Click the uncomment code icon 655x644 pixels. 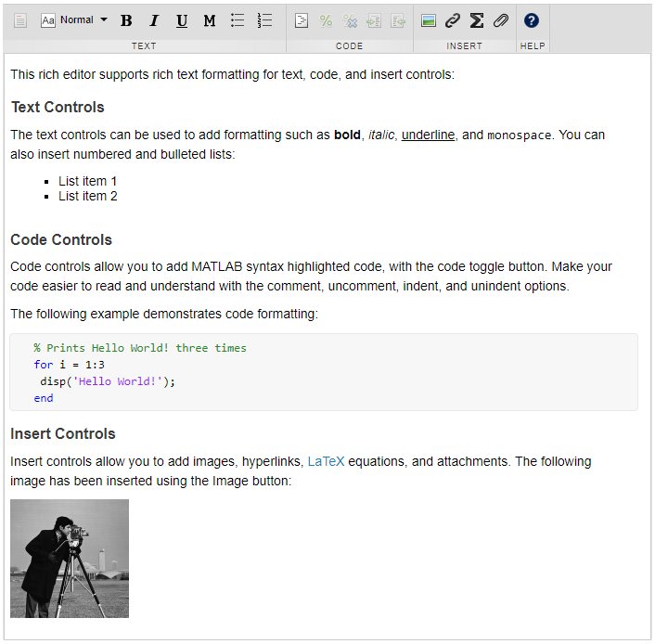coord(350,20)
